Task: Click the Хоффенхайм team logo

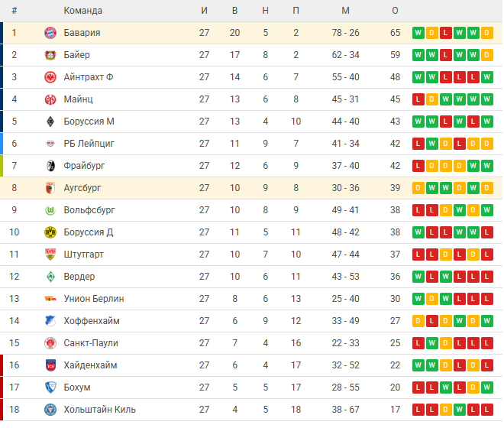Action: pyautogui.click(x=50, y=321)
